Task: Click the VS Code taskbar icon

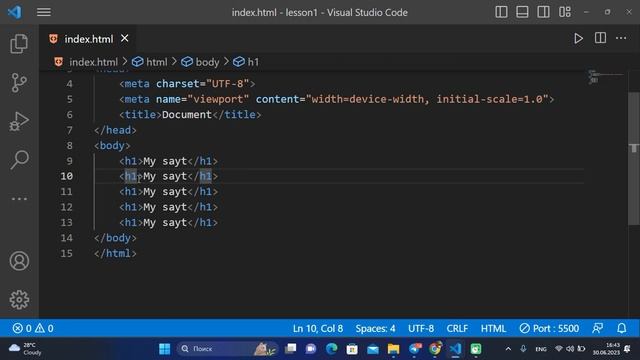Action: pyautogui.click(x=456, y=349)
